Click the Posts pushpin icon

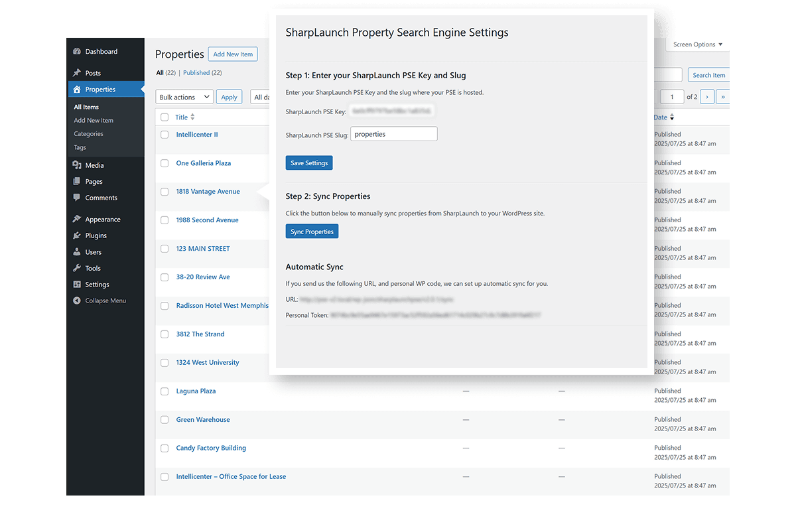[x=77, y=73]
